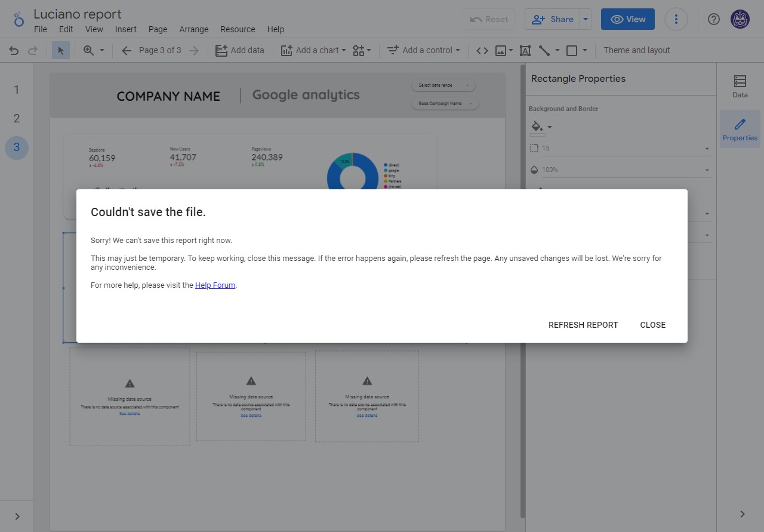Click the undo arrow icon
764x532 pixels.
(x=14, y=51)
